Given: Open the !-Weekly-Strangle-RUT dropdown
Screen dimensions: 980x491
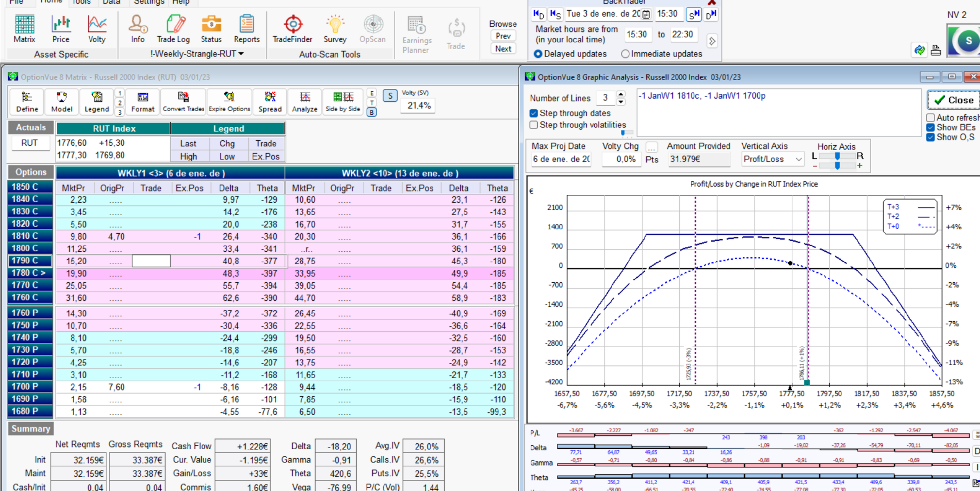Looking at the screenshot, I should pyautogui.click(x=197, y=54).
